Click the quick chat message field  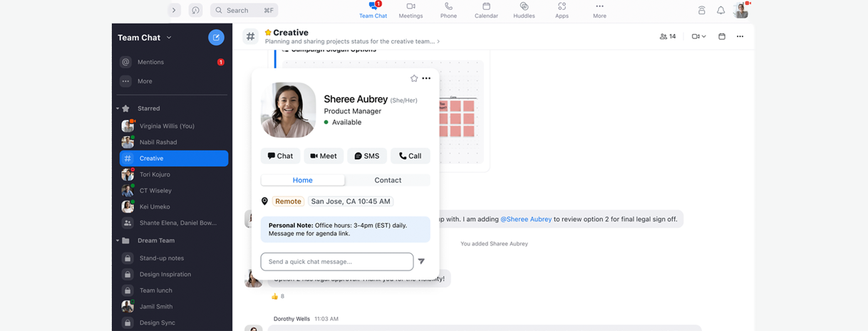tap(337, 262)
